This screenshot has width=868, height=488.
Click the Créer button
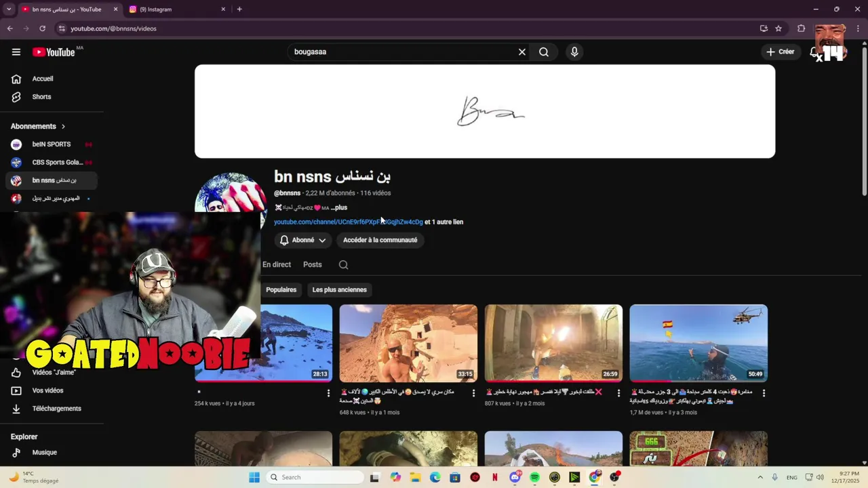coord(780,52)
